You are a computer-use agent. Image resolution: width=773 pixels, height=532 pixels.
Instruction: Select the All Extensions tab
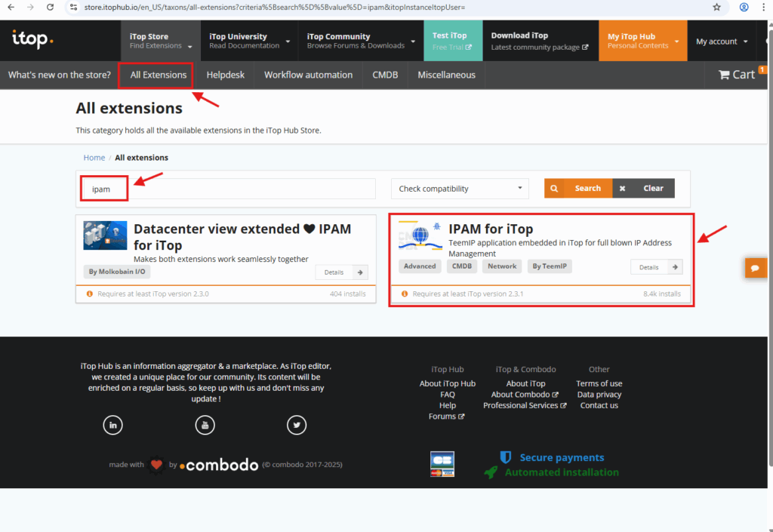coord(158,75)
